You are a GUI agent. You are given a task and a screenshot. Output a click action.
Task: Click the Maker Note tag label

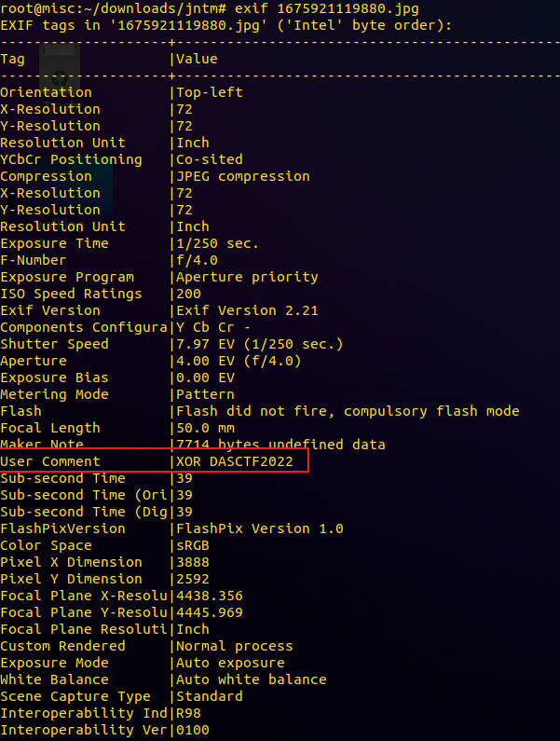42,445
